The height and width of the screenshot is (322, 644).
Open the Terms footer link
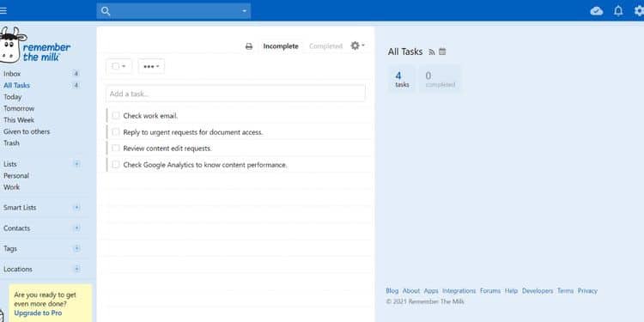click(x=565, y=290)
